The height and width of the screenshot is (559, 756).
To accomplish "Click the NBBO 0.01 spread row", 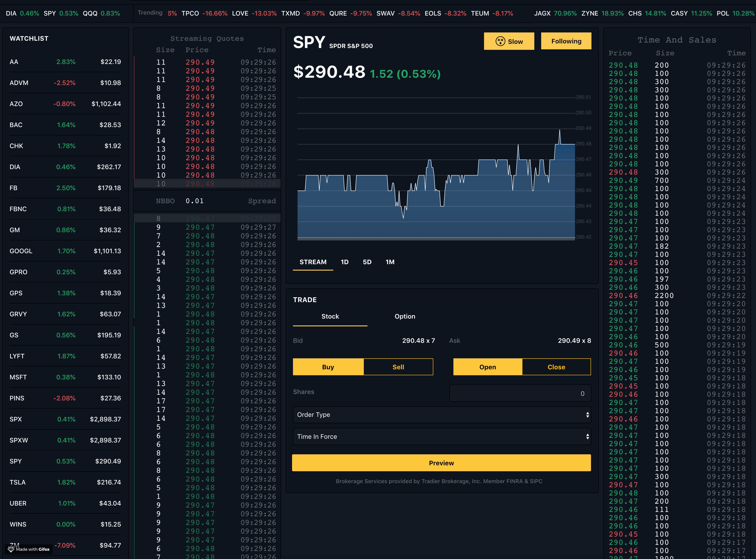I will tap(208, 201).
